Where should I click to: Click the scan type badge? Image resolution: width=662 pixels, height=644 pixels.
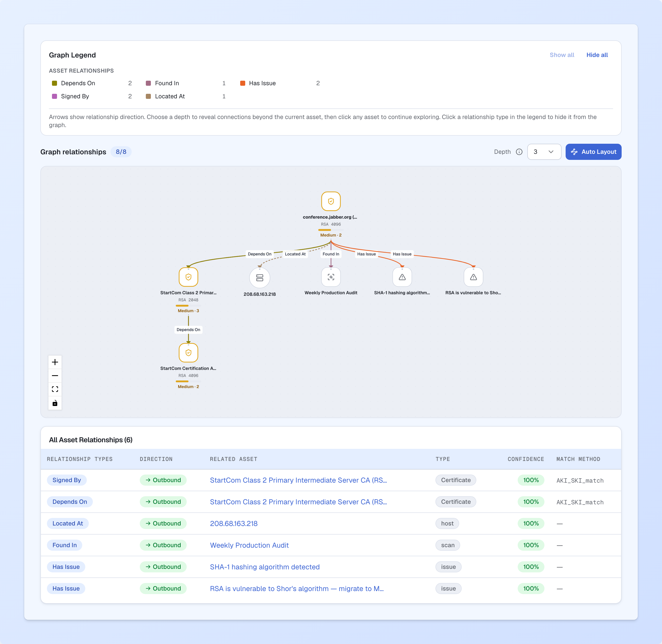pyautogui.click(x=447, y=545)
